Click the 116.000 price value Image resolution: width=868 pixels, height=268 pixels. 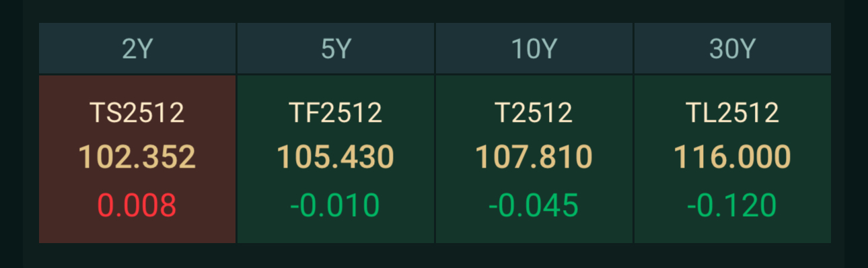point(733,158)
